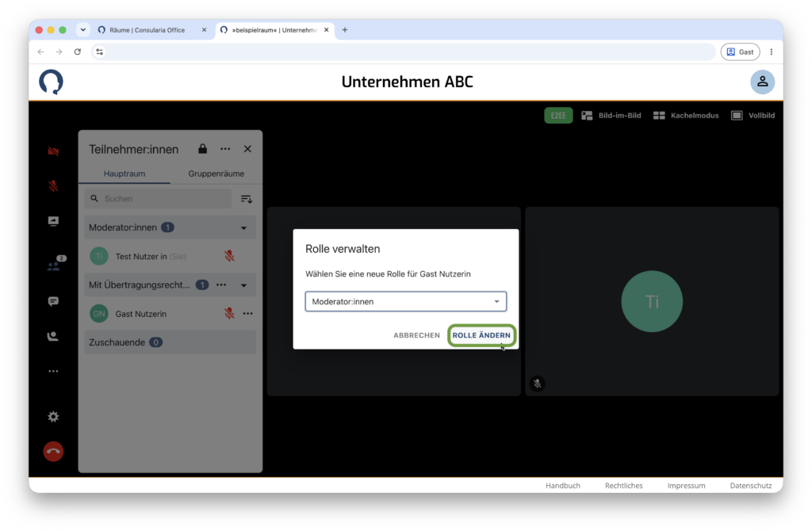812x531 pixels.
Task: Click the Ti video tile avatar
Action: click(x=652, y=301)
